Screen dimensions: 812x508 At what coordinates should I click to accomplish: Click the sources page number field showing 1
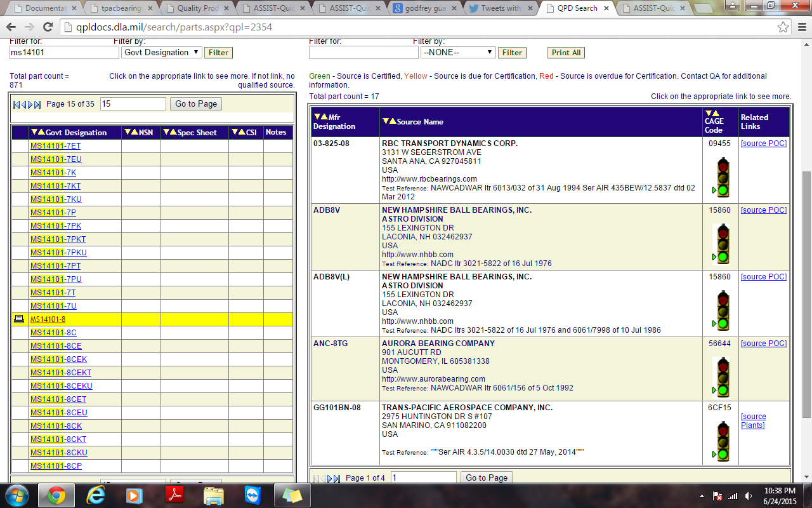[x=424, y=478]
